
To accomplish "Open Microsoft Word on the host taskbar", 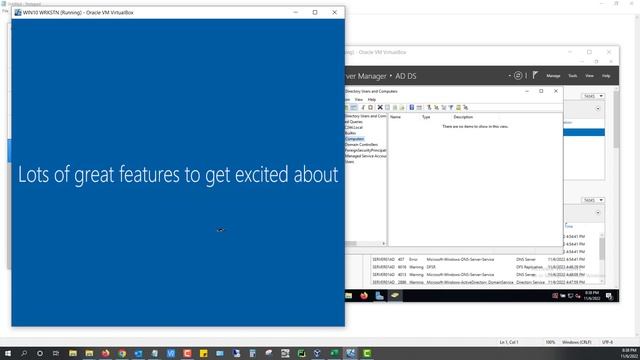I will tap(171, 353).
